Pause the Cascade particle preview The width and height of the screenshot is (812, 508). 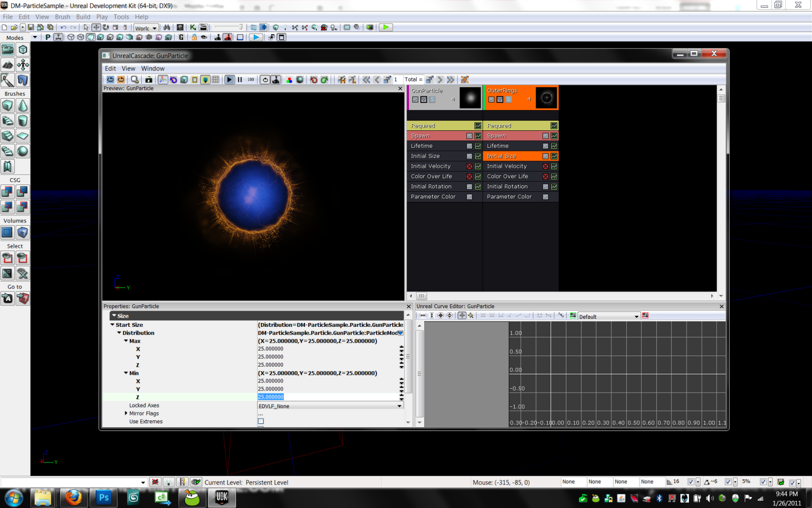coord(240,80)
